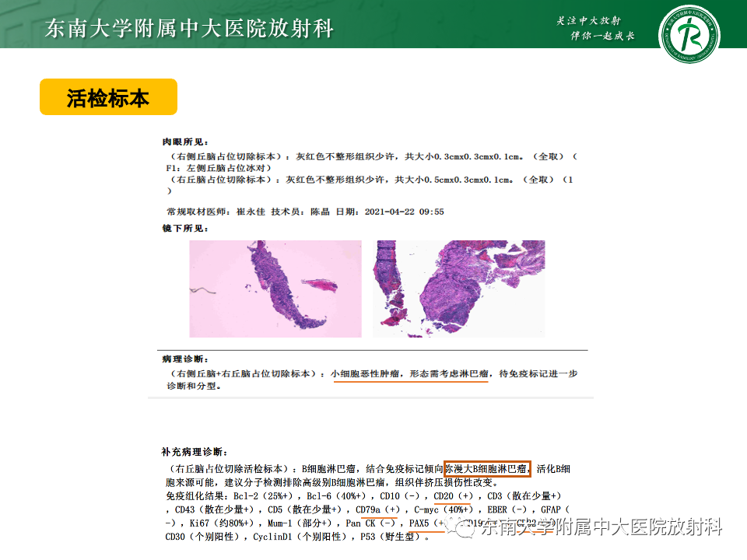The width and height of the screenshot is (747, 560).
Task: Click the slogan 关注中大放射
Action: pos(589,20)
